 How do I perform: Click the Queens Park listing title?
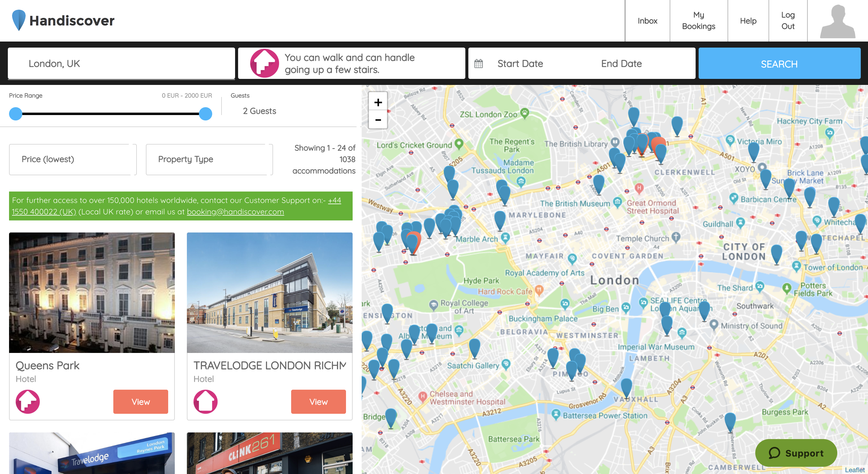[48, 366]
